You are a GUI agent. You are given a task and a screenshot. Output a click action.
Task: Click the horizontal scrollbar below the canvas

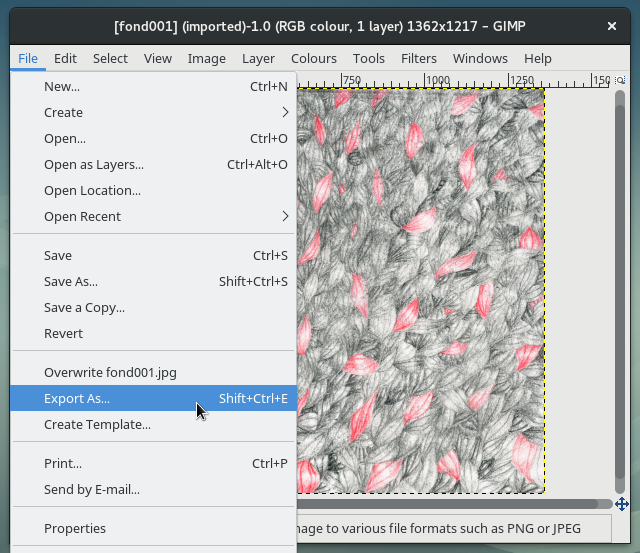click(454, 504)
